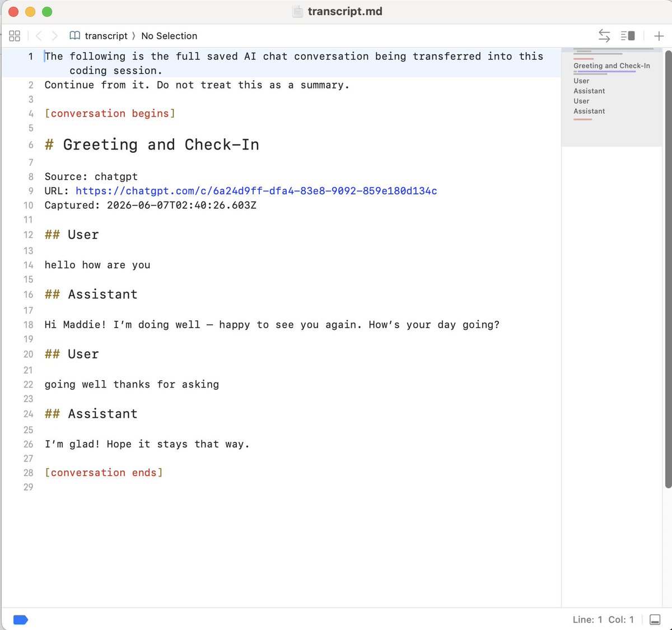Toggle code review with swap arrows icon
672x630 pixels.
[604, 36]
